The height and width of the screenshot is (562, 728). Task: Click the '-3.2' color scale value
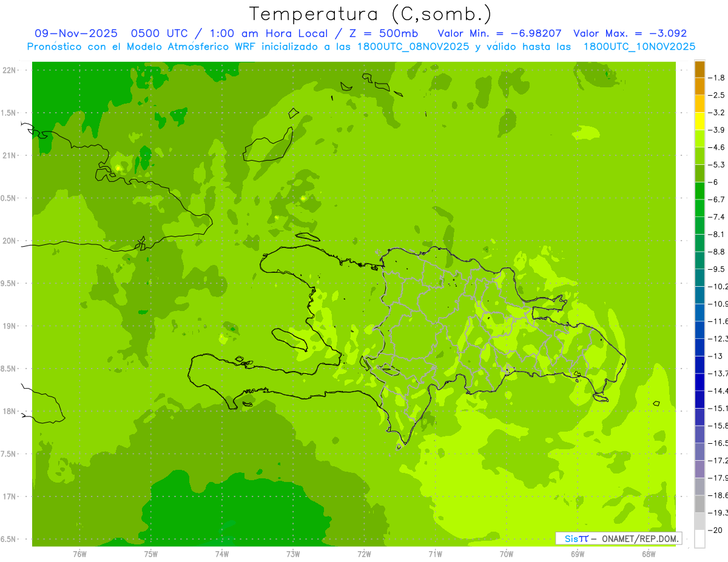pos(716,112)
